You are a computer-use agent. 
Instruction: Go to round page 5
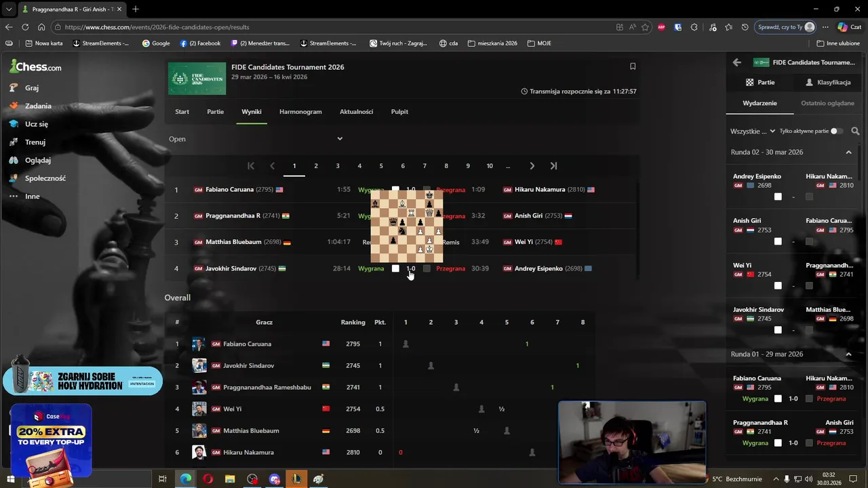coord(381,166)
